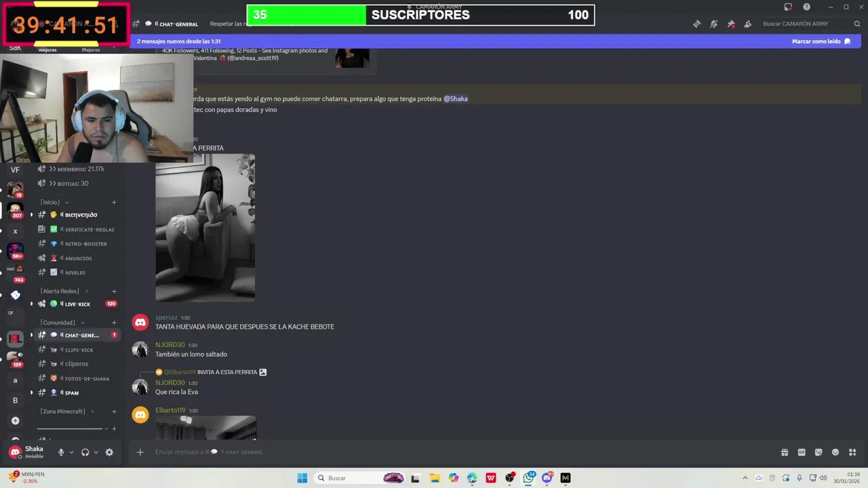
Task: Click username Elbarto119 above cropped image
Action: pyautogui.click(x=170, y=410)
